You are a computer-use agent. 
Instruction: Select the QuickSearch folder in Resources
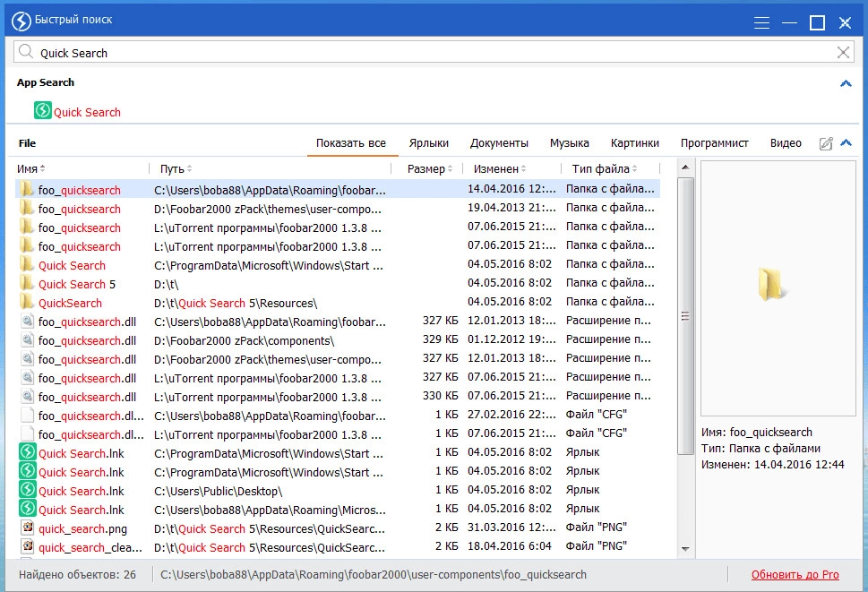coord(70,304)
